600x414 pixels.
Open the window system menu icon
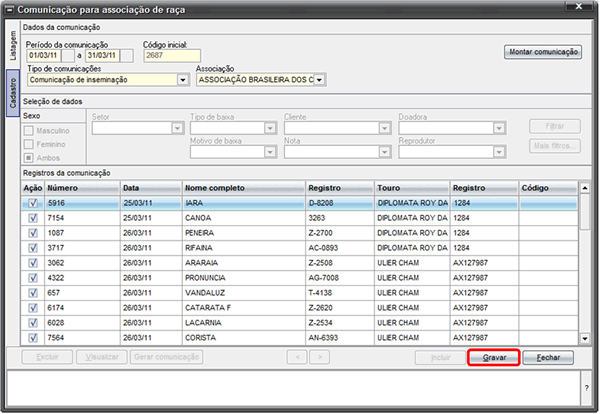(x=10, y=10)
